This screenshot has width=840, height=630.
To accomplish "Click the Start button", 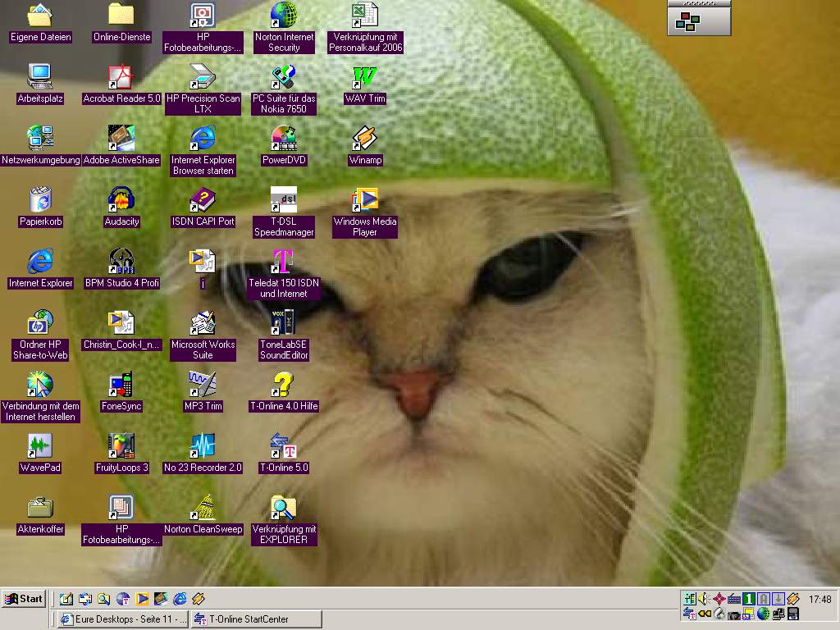I will tap(24, 599).
